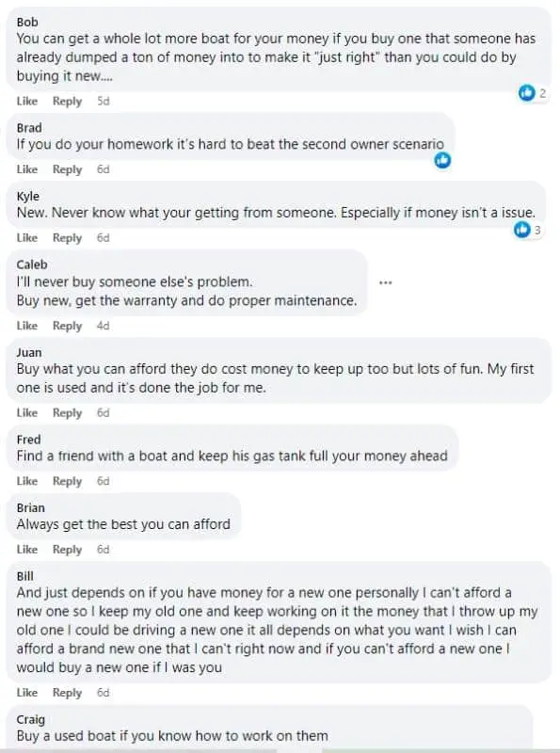Open the three-dot options menu beside Caleb's comment
Screen dimensions: 560x753
386,282
